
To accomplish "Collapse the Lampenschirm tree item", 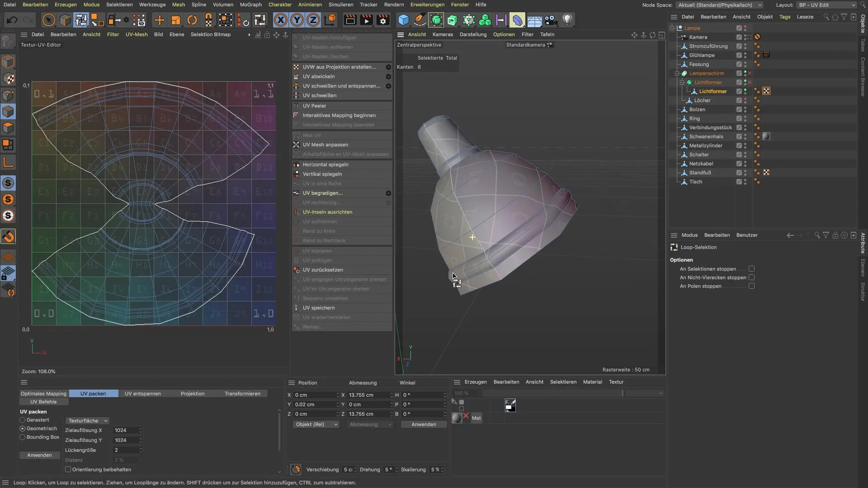I will pos(677,73).
